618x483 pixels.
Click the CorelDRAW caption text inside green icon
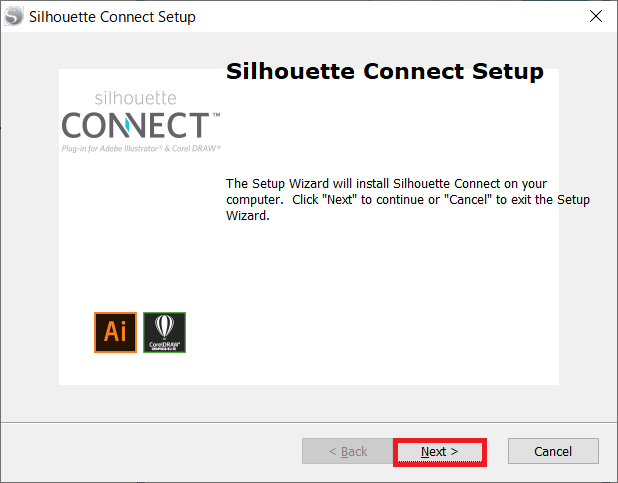[164, 345]
